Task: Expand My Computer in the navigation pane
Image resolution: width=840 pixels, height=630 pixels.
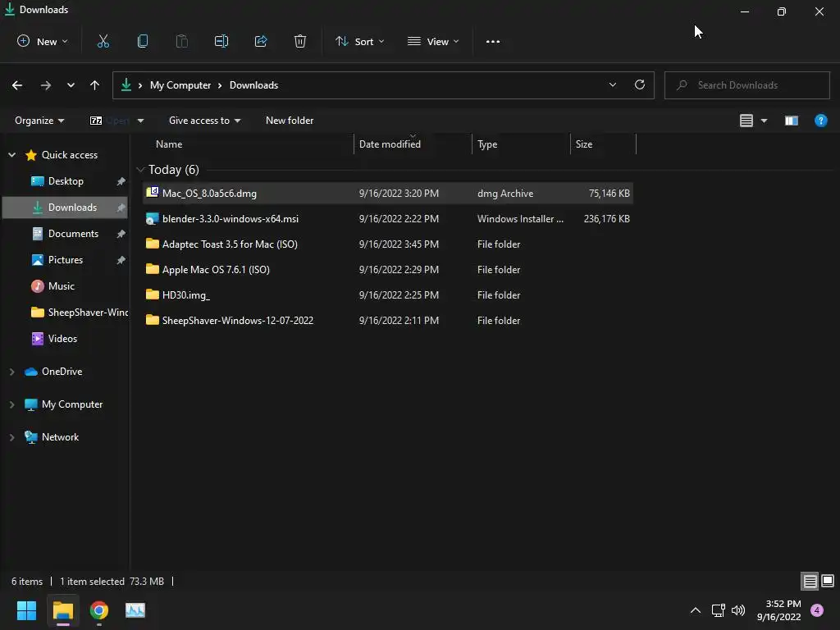Action: pyautogui.click(x=11, y=404)
